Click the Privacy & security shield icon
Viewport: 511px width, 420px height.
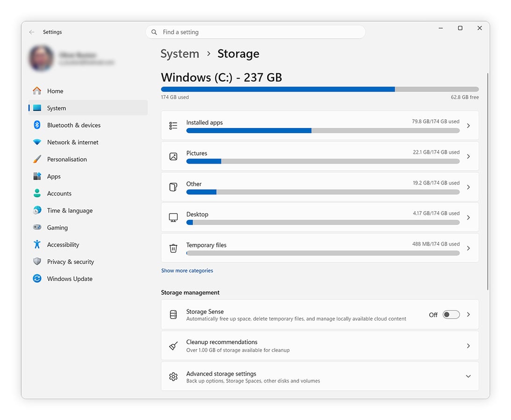click(x=37, y=262)
